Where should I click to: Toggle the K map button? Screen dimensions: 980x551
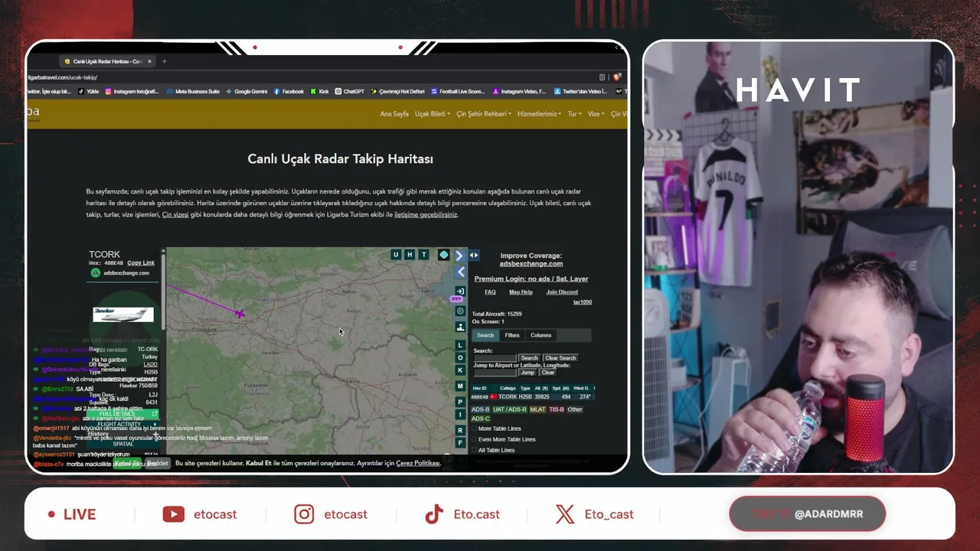[x=460, y=370]
